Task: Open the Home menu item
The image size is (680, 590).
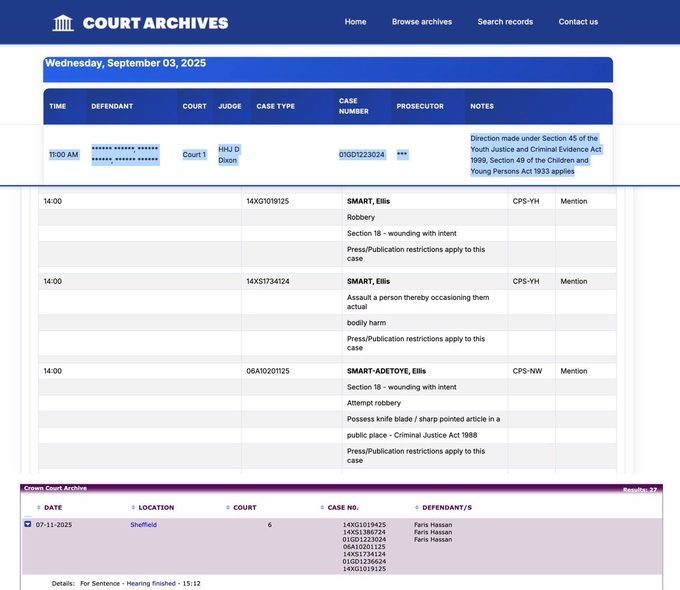Action: click(x=356, y=22)
